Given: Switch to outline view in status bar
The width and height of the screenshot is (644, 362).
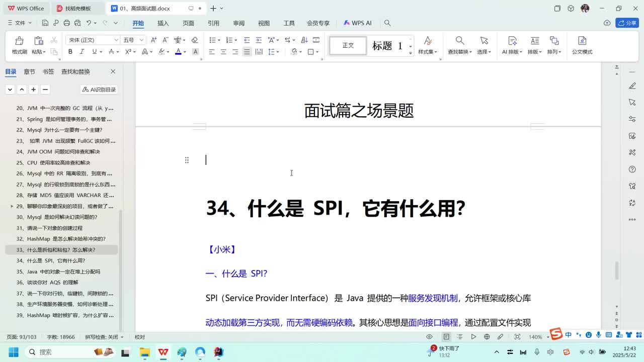Looking at the screenshot, I should click(460, 337).
